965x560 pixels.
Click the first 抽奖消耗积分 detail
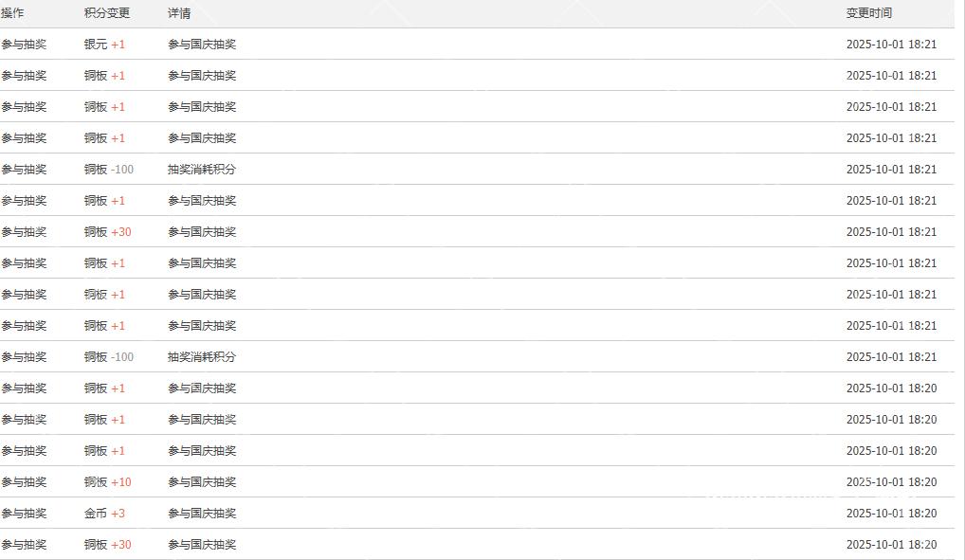202,170
